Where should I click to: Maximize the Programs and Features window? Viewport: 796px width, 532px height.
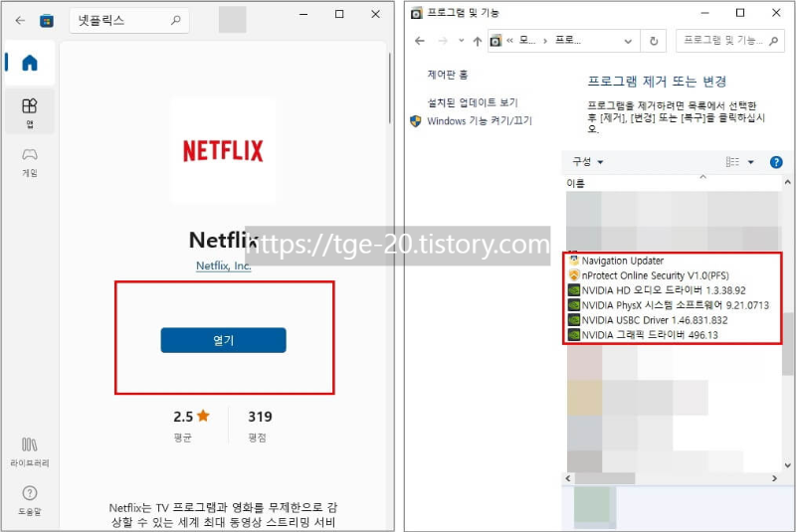click(x=740, y=13)
